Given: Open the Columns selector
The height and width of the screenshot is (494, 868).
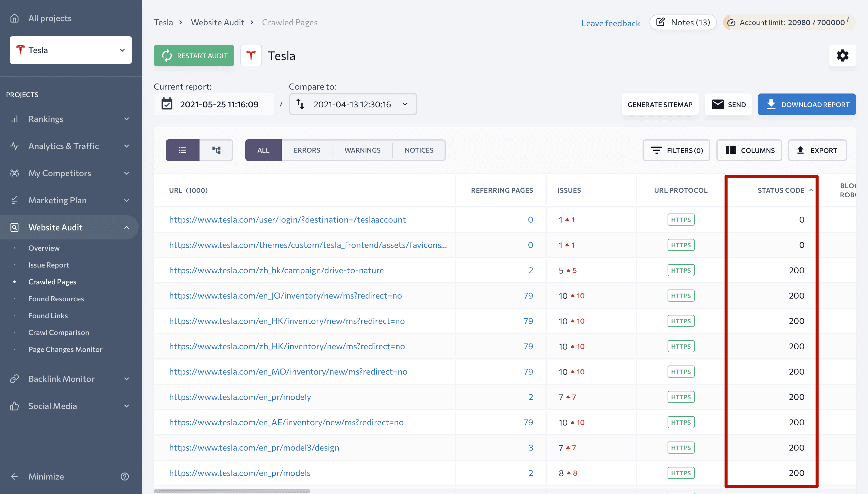Looking at the screenshot, I should tap(749, 150).
